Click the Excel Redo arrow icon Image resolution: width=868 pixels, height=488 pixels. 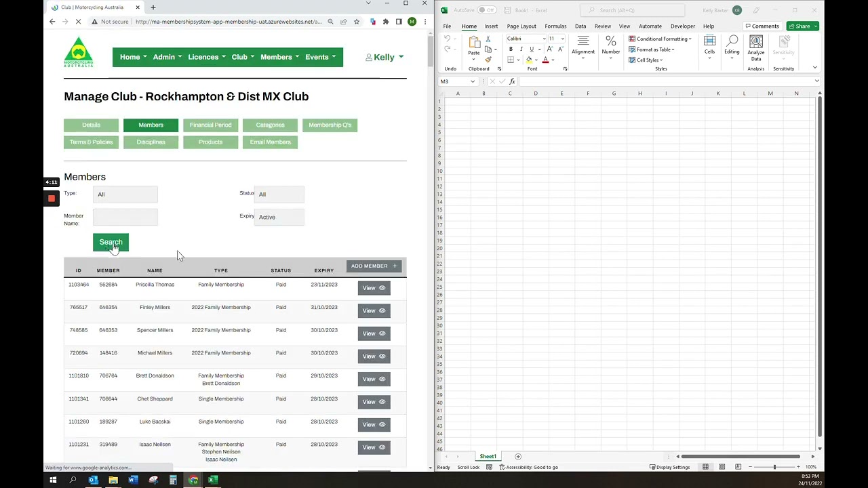tap(447, 50)
